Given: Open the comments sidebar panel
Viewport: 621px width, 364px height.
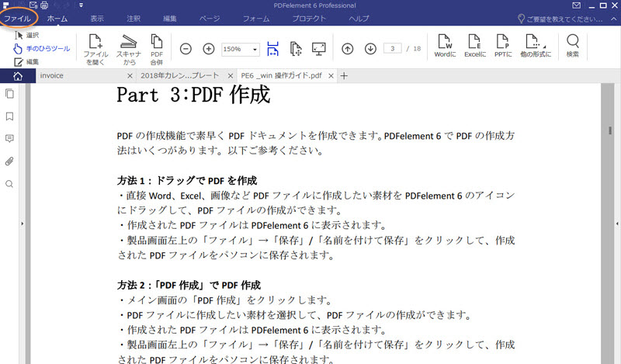Looking at the screenshot, I should point(9,139).
